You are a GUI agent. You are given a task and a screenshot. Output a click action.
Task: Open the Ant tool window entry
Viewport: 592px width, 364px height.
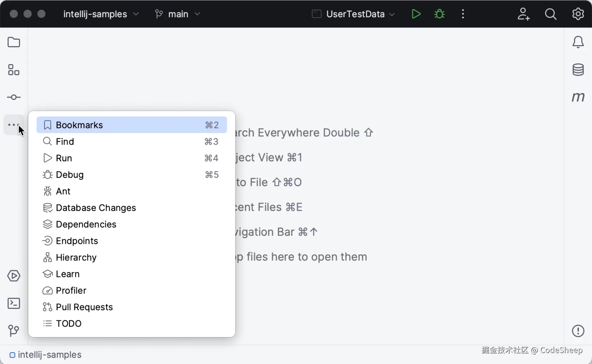click(131, 191)
